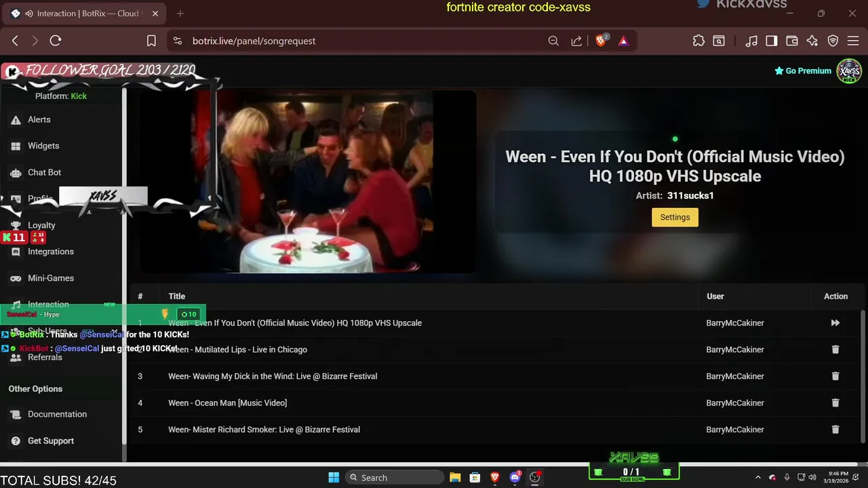Remove Mister Richard Smoker from queue

[835, 430]
